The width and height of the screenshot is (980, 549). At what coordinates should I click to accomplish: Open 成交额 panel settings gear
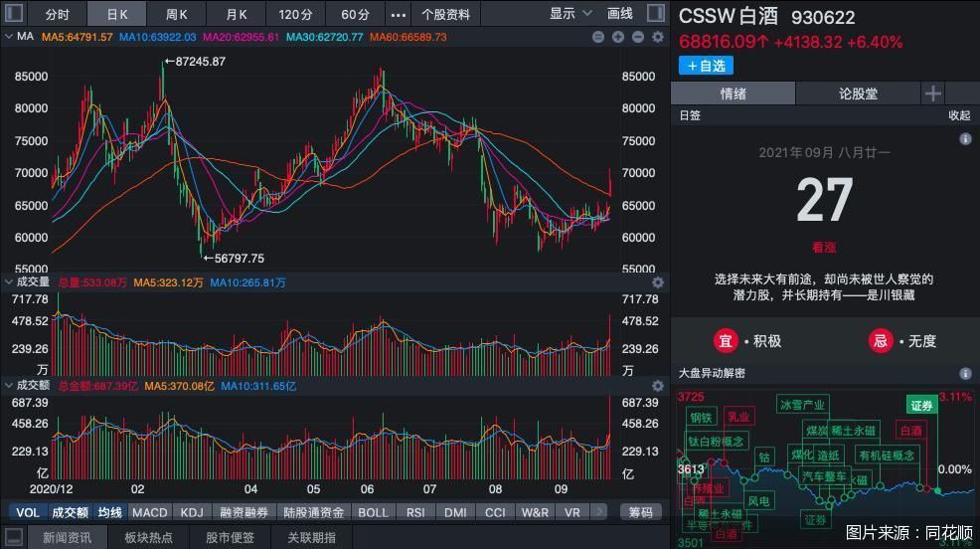click(x=658, y=386)
